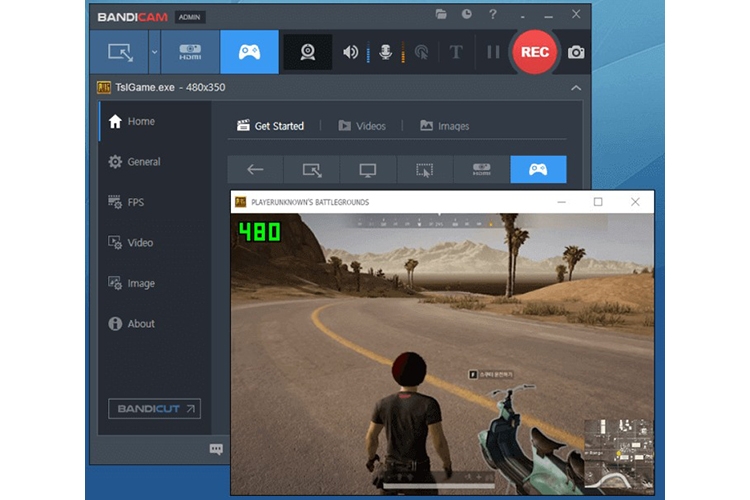The image size is (750, 500).
Task: Click the microphone level meter
Action: pyautogui.click(x=403, y=52)
